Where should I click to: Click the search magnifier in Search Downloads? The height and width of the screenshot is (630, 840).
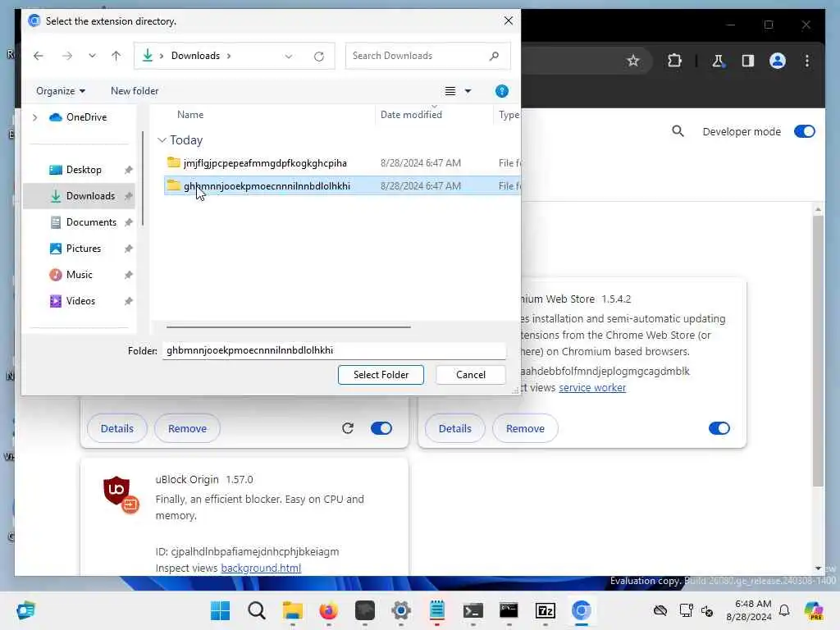click(494, 56)
